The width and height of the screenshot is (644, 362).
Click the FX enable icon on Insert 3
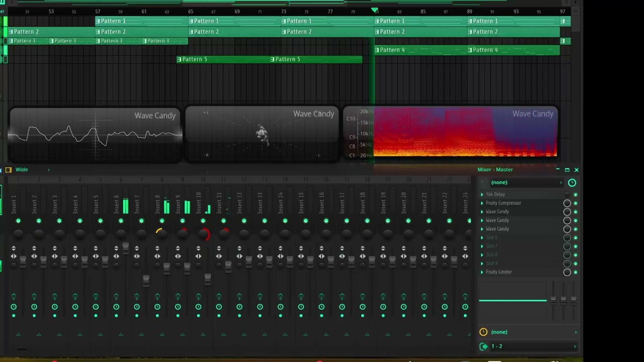pos(55,297)
